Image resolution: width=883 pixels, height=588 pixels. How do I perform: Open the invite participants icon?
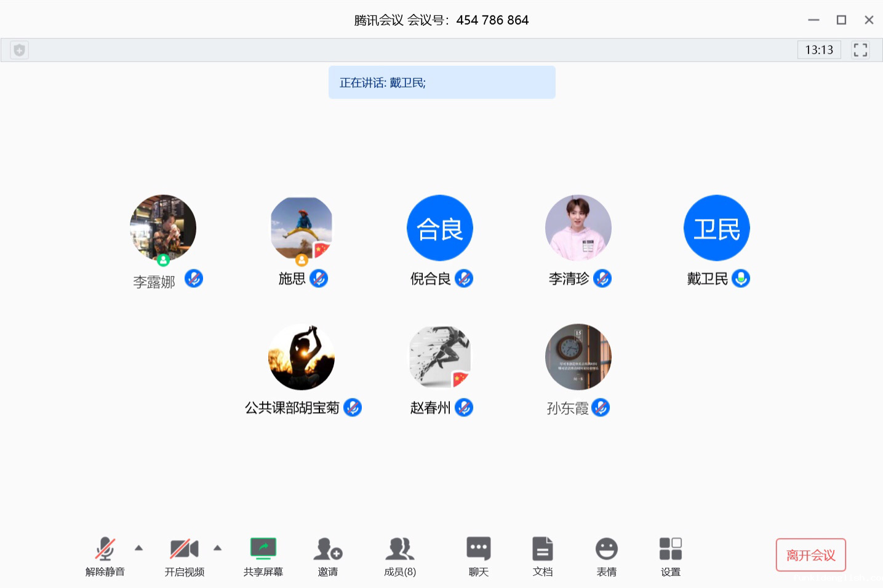[327, 549]
